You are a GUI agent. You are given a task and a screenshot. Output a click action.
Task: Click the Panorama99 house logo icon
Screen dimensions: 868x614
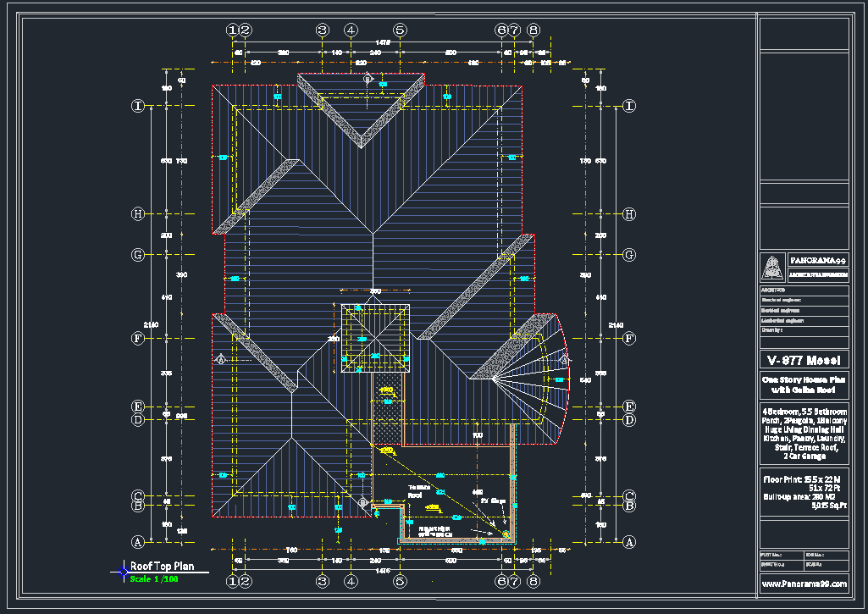tap(772, 267)
